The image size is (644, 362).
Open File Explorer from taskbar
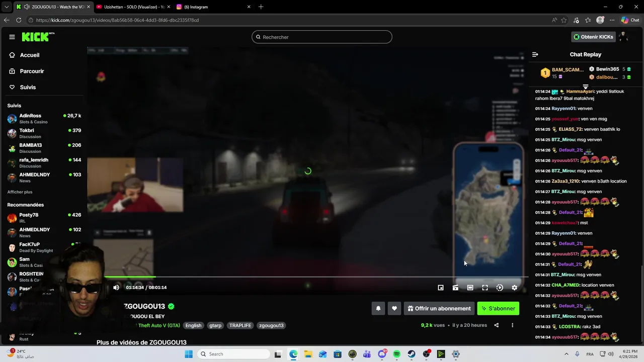click(308, 354)
